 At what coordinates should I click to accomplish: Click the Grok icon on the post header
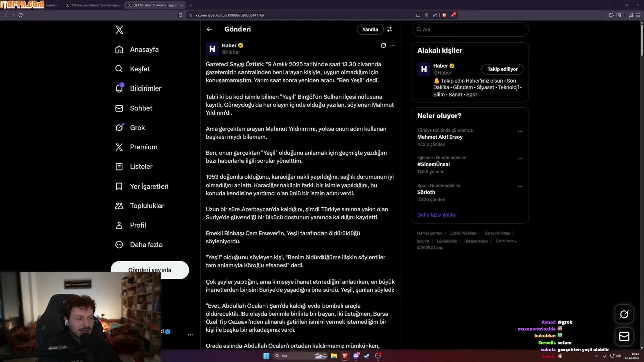pyautogui.click(x=383, y=45)
